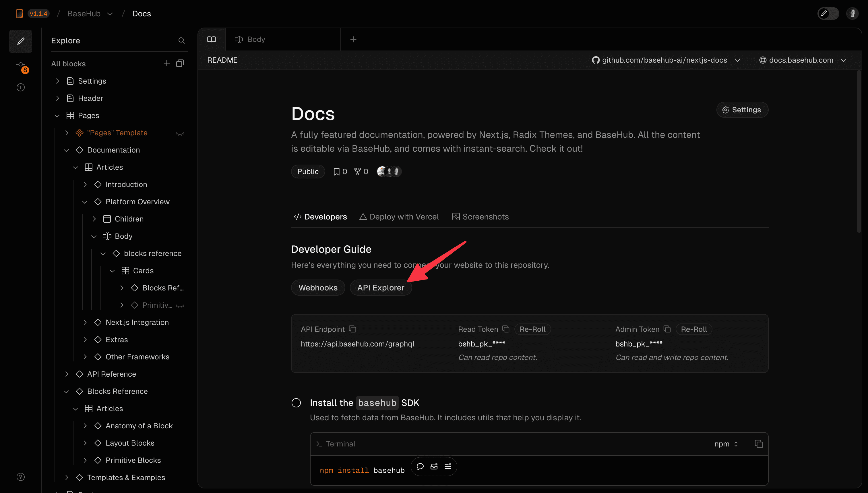
Task: Open the history clock icon
Action: 21,87
